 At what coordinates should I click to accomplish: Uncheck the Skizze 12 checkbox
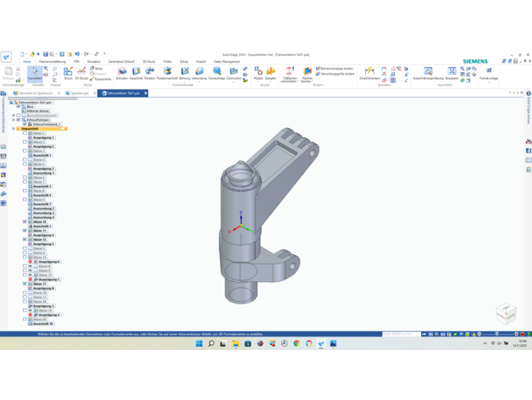[x=25, y=240]
